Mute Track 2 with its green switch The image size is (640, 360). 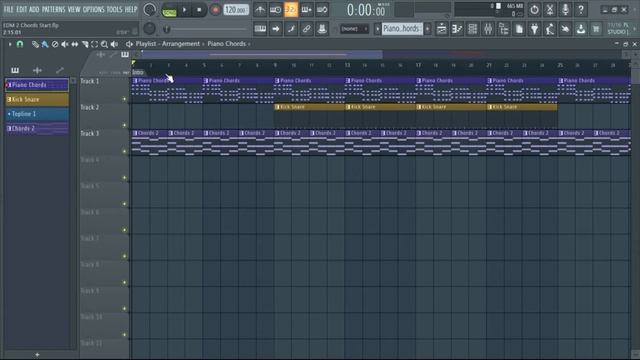[124, 125]
